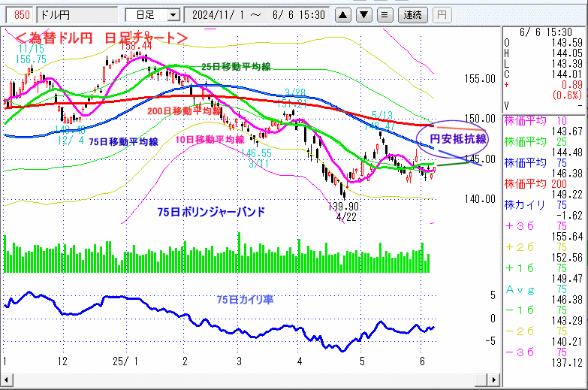Click the 株価平均 25 legend entry
The image size is (588, 390).
click(536, 142)
